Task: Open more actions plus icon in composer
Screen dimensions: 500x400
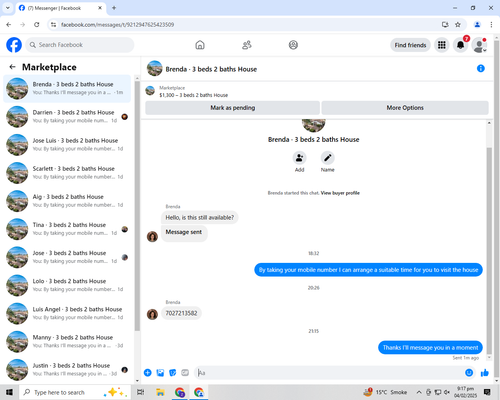Action: click(x=148, y=373)
